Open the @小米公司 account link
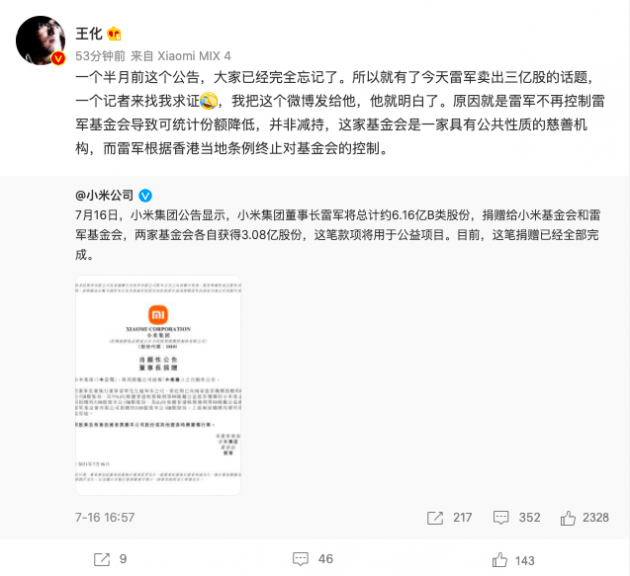 pyautogui.click(x=104, y=196)
